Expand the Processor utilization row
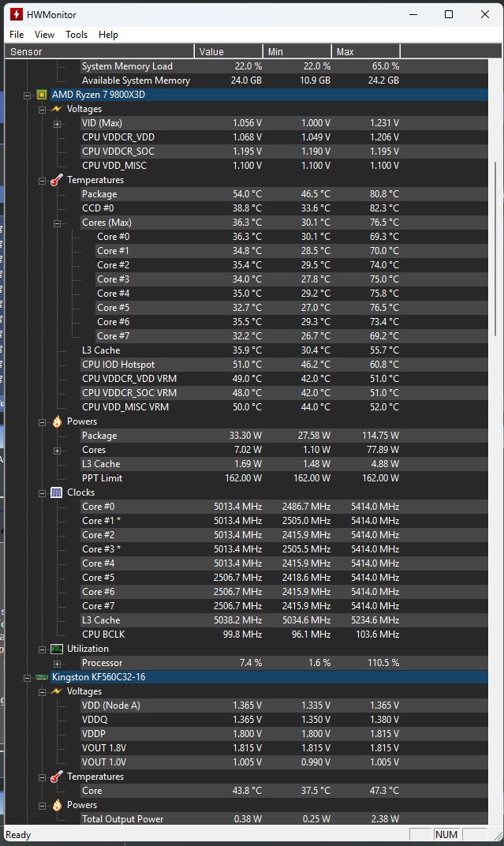 click(57, 664)
